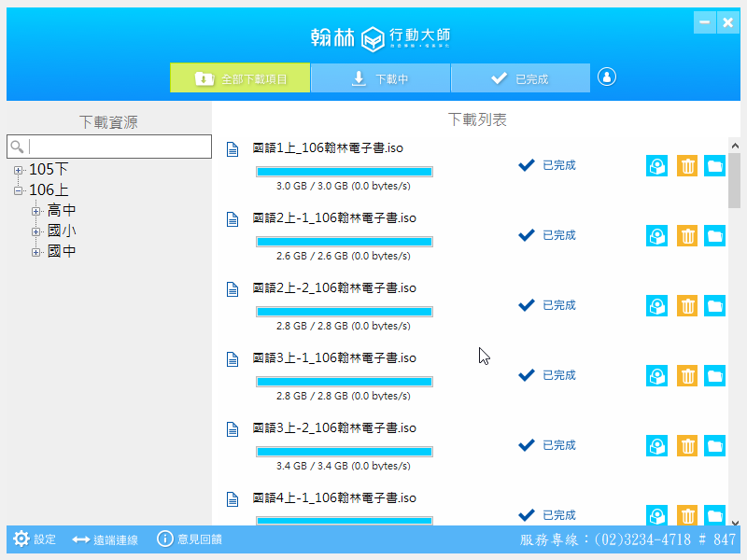Switch to the 下載中 tab
The width and height of the screenshot is (747, 560).
(x=380, y=77)
